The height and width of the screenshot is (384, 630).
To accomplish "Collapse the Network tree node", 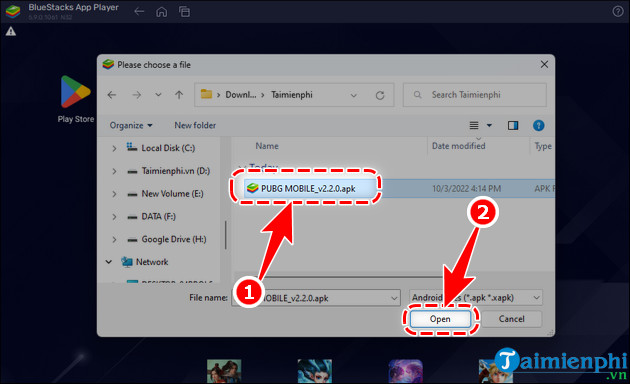I will point(108,262).
